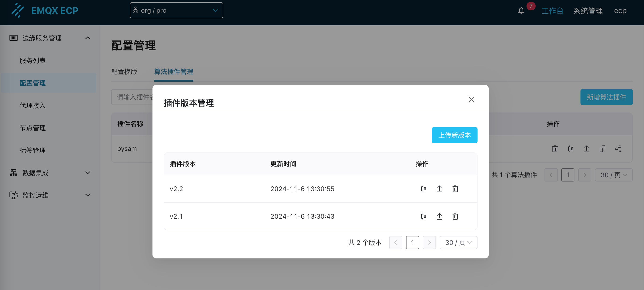Screen dimensions: 644x290
Task: Export version v2.1 using upload icon
Action: click(x=439, y=216)
